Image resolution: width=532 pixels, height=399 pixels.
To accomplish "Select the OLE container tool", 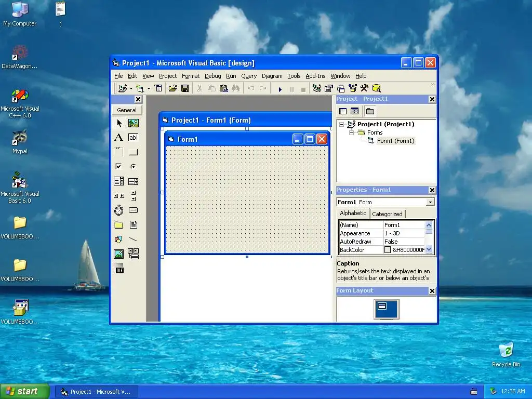I will [119, 269].
